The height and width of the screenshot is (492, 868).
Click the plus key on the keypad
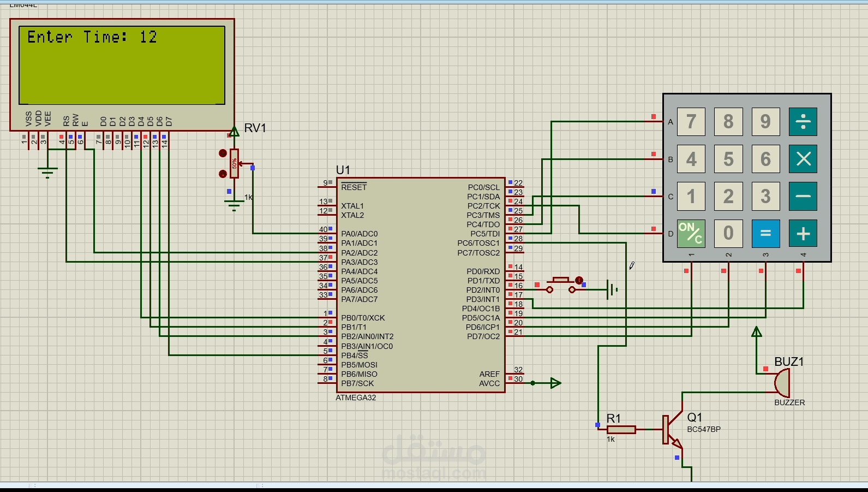point(803,234)
